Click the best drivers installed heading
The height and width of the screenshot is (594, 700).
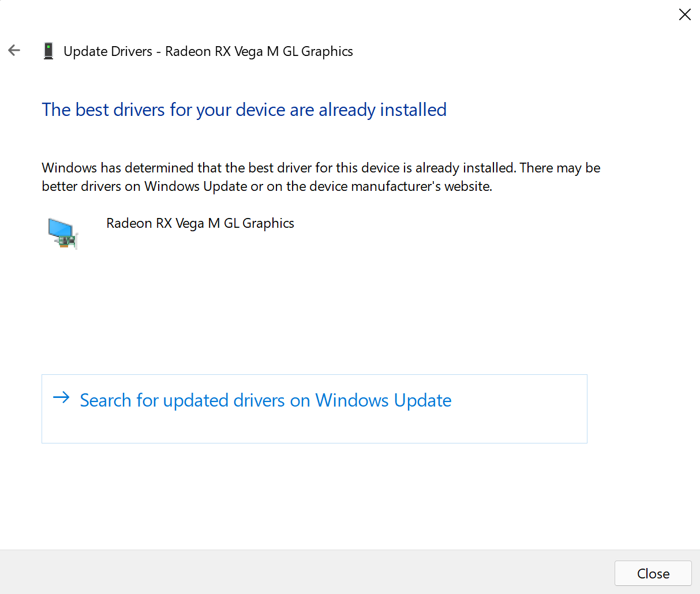click(244, 110)
